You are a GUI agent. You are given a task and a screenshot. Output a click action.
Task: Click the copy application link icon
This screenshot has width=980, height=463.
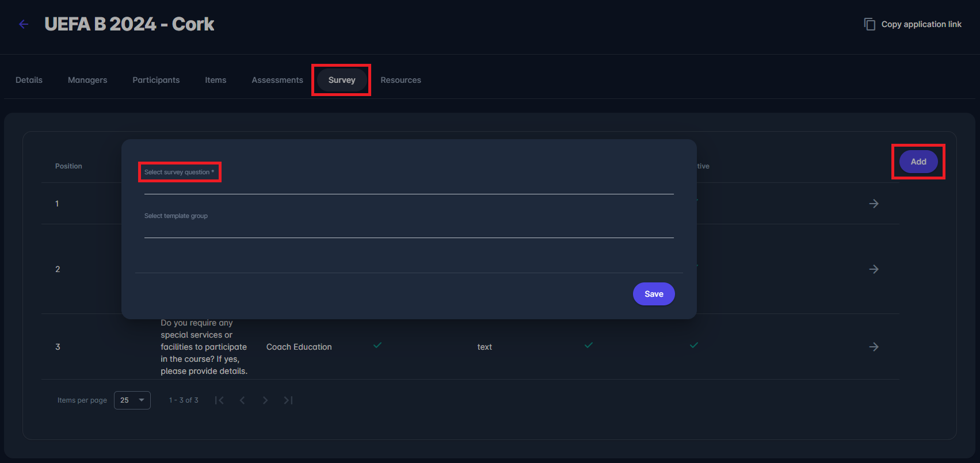tap(870, 24)
